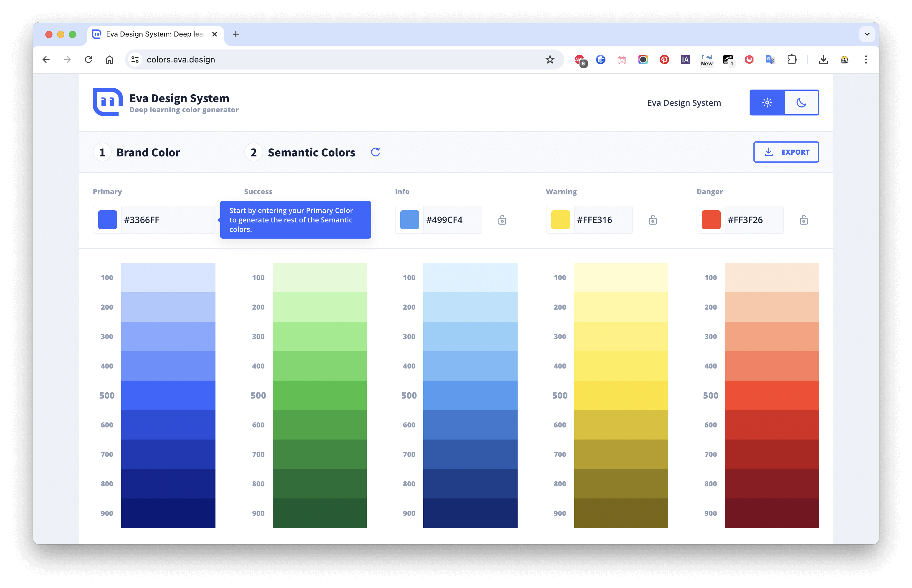Select the Success 800 shade block
The height and width of the screenshot is (588, 912).
coord(320,484)
